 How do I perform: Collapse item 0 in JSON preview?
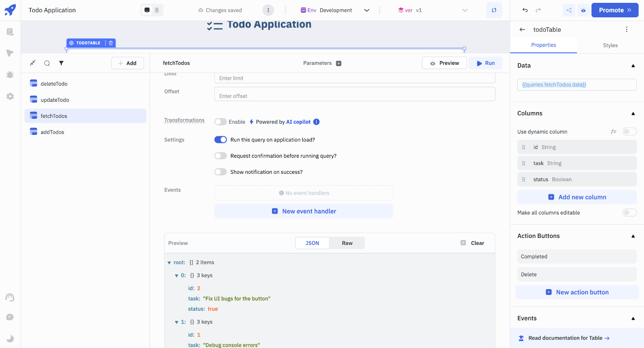click(x=176, y=276)
